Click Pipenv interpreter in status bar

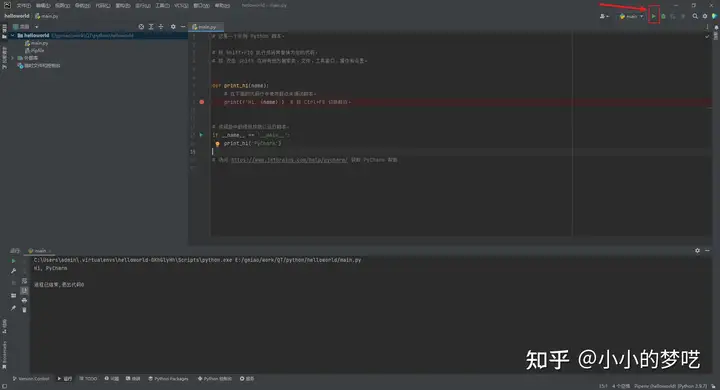pyautogui.click(x=671, y=386)
